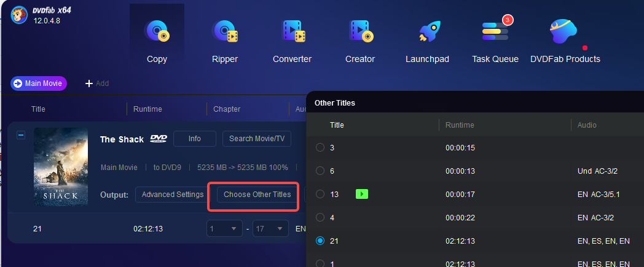
Task: Select title 3 radio button
Action: coord(320,148)
